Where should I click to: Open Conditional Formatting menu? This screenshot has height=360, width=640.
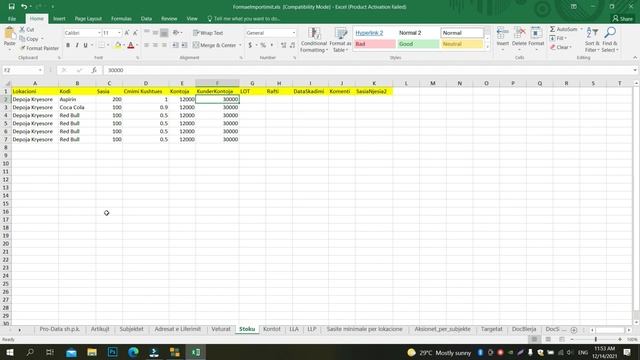pyautogui.click(x=314, y=40)
